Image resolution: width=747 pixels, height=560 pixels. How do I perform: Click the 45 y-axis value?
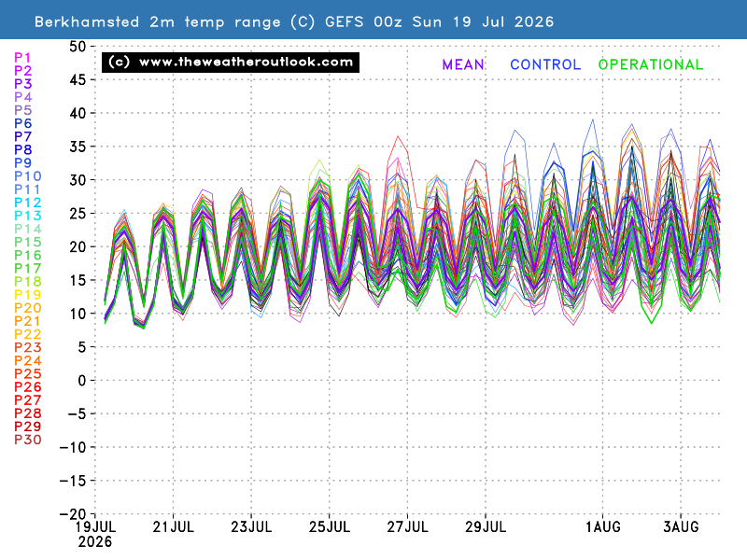tap(78, 80)
